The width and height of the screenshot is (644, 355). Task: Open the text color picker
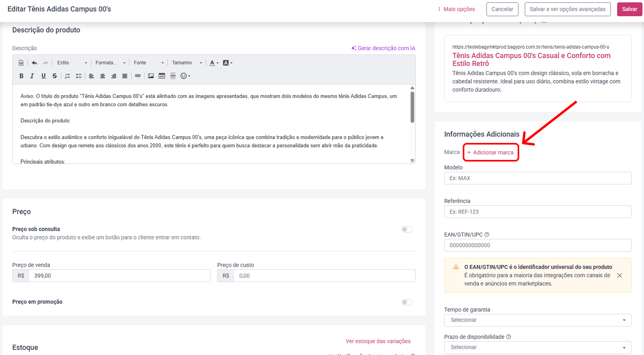(214, 63)
